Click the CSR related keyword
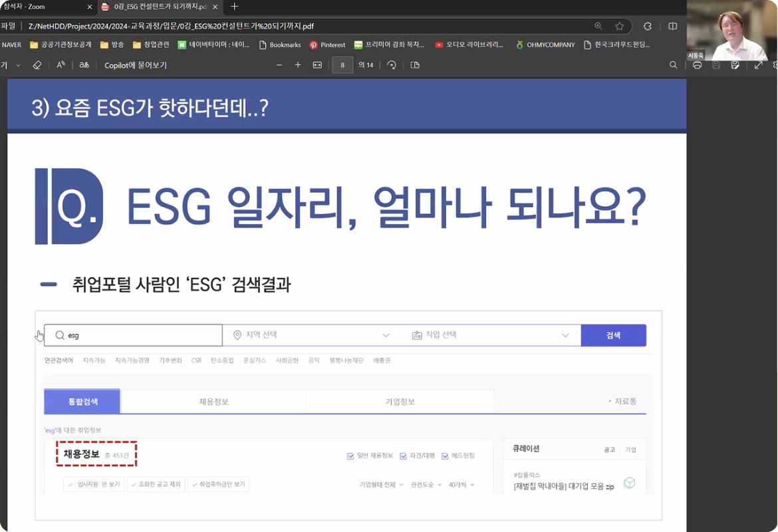Image resolution: width=778 pixels, height=532 pixels. click(196, 360)
